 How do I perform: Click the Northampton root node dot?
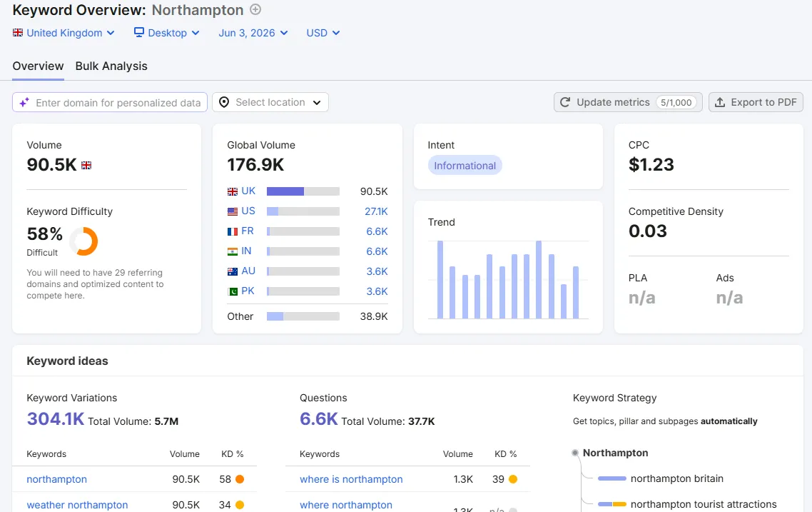575,453
